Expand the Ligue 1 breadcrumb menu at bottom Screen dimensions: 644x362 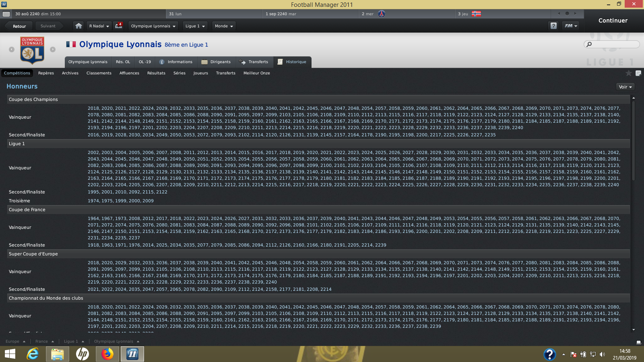pyautogui.click(x=74, y=341)
